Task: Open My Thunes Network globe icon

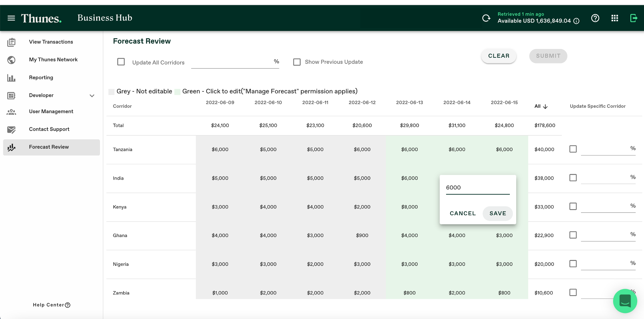Action: click(x=12, y=60)
